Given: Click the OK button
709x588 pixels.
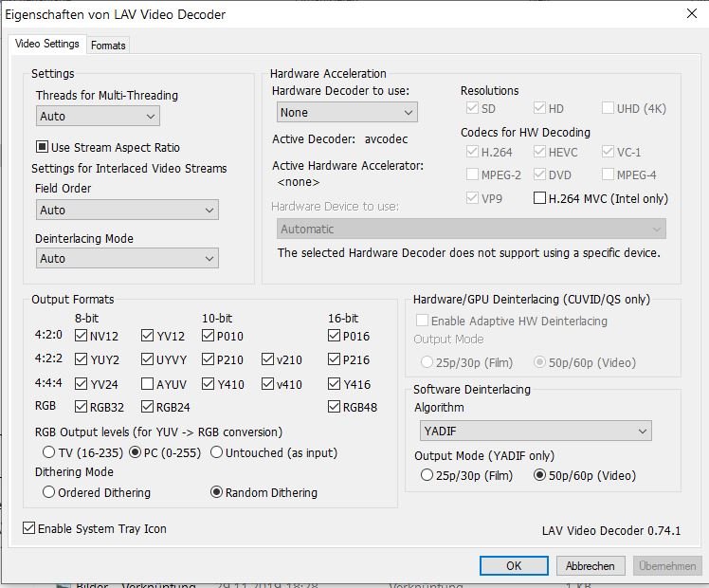Looking at the screenshot, I should 514,566.
